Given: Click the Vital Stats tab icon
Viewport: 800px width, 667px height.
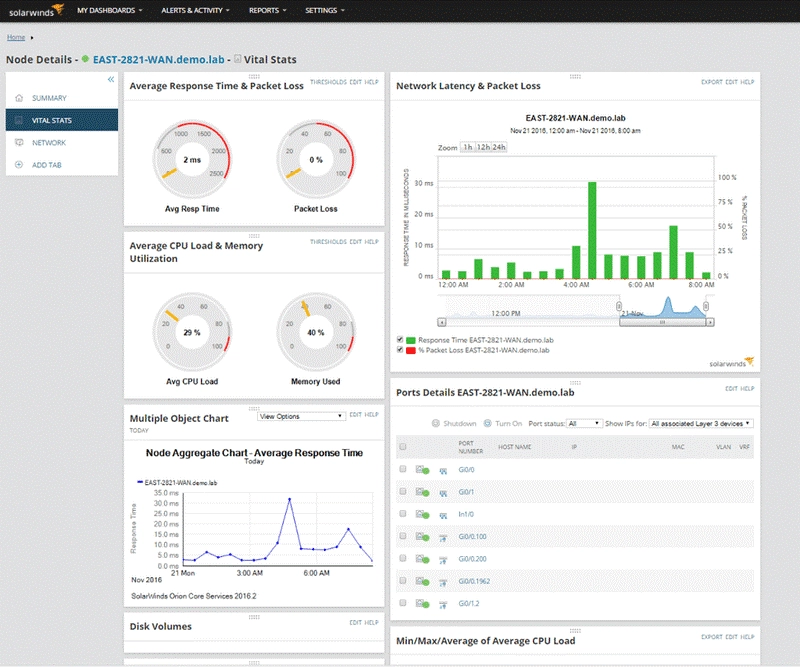Looking at the screenshot, I should [x=19, y=120].
